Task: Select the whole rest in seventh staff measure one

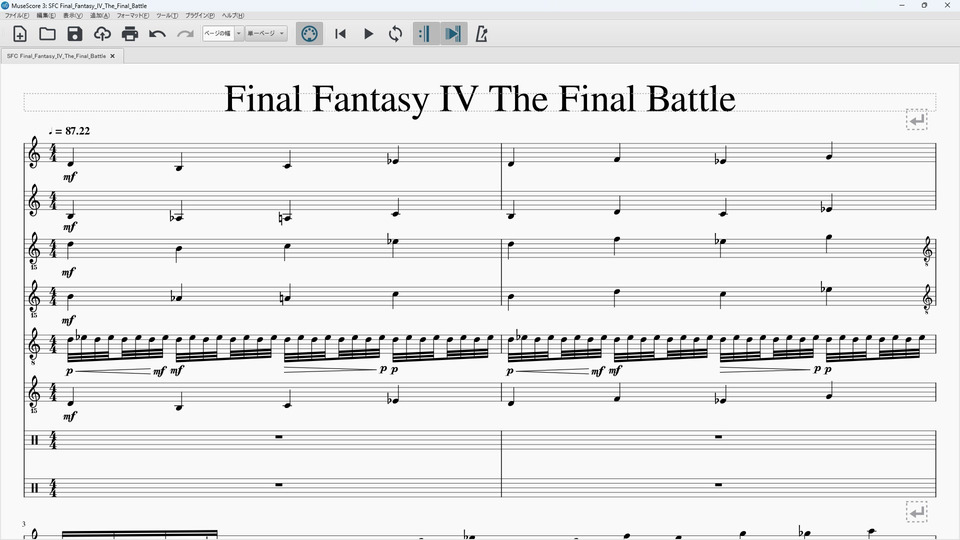Action: point(279,437)
